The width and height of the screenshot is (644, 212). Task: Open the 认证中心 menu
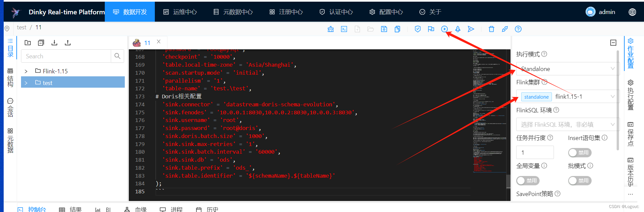click(x=336, y=12)
